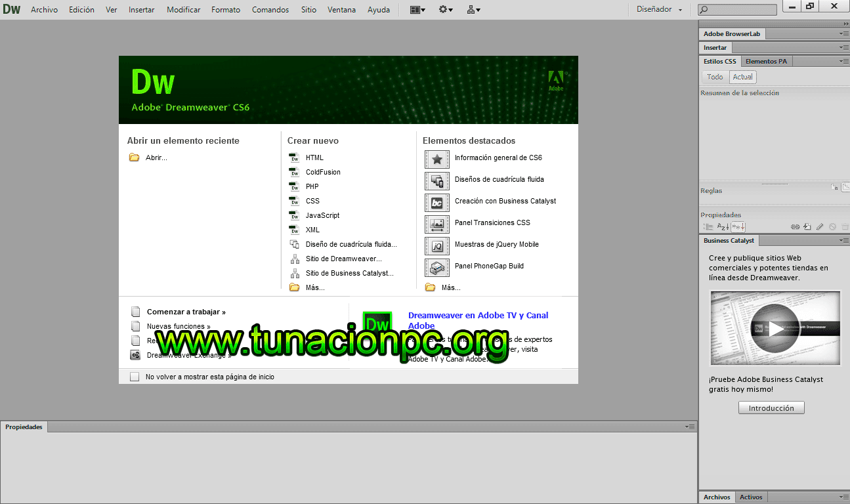Screen dimensions: 850x504
Task: Click the PHP document icon
Action: point(294,186)
